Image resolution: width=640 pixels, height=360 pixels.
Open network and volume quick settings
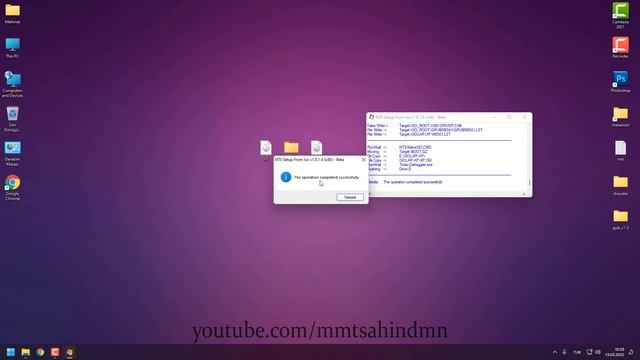point(593,352)
